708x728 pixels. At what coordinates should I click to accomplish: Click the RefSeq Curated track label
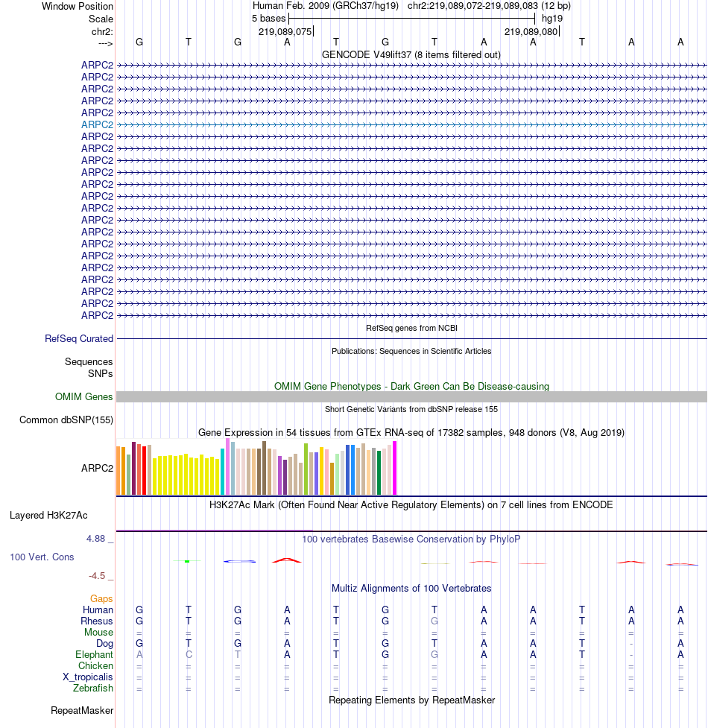(x=79, y=338)
